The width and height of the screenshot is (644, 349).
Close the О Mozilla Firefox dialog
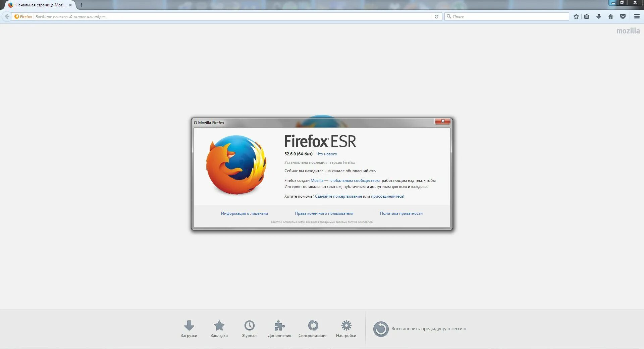pyautogui.click(x=442, y=121)
